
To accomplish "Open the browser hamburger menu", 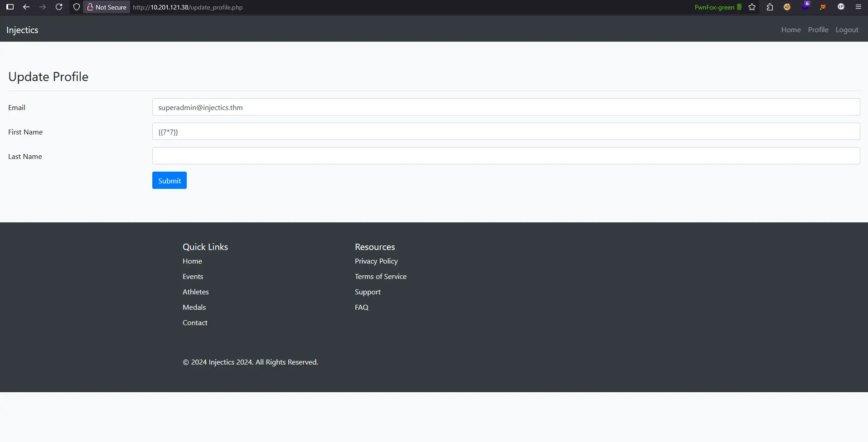I will 858,7.
